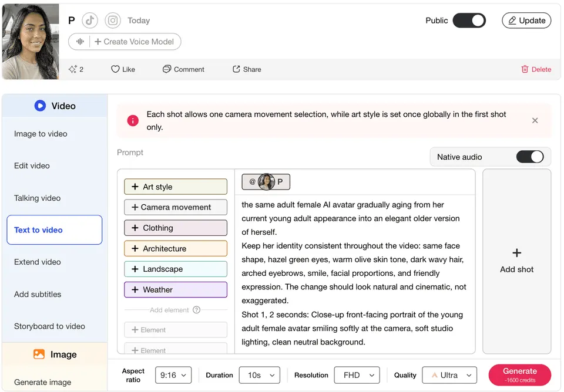Expand the Art style options
Viewport: 564px width, 392px height.
[x=176, y=187]
